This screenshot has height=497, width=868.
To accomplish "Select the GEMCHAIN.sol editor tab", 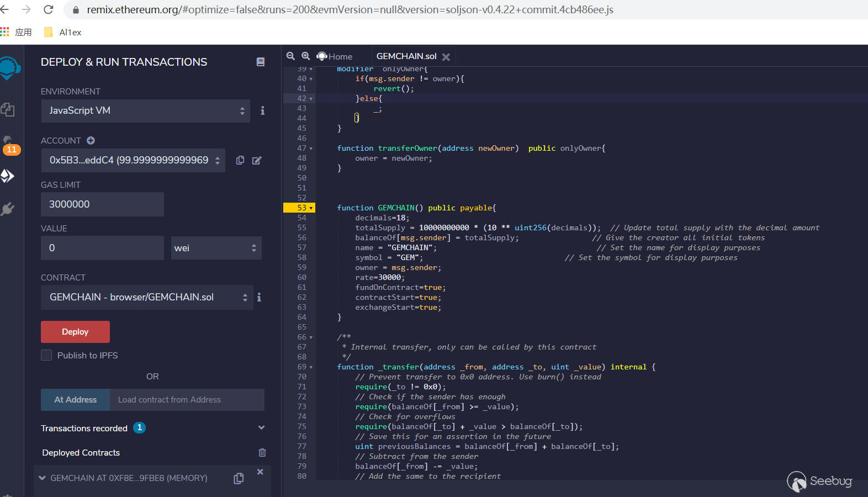I will click(x=406, y=56).
